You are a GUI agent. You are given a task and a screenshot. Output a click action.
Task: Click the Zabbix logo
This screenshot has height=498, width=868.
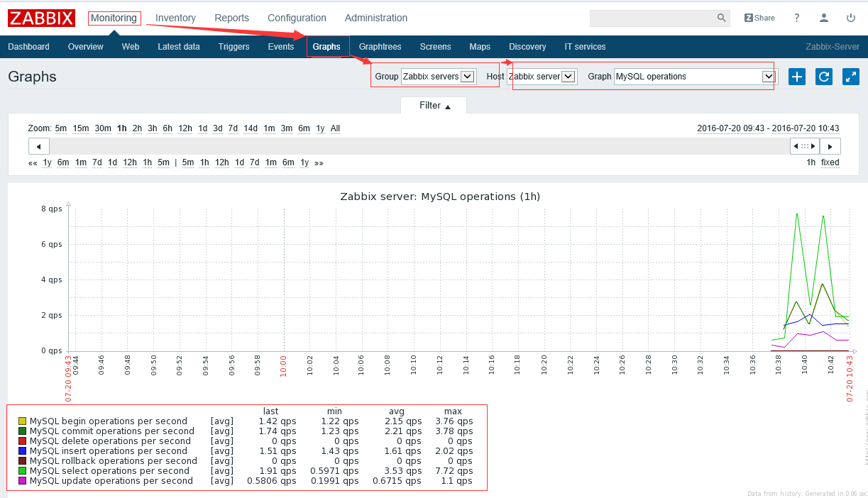click(x=40, y=18)
